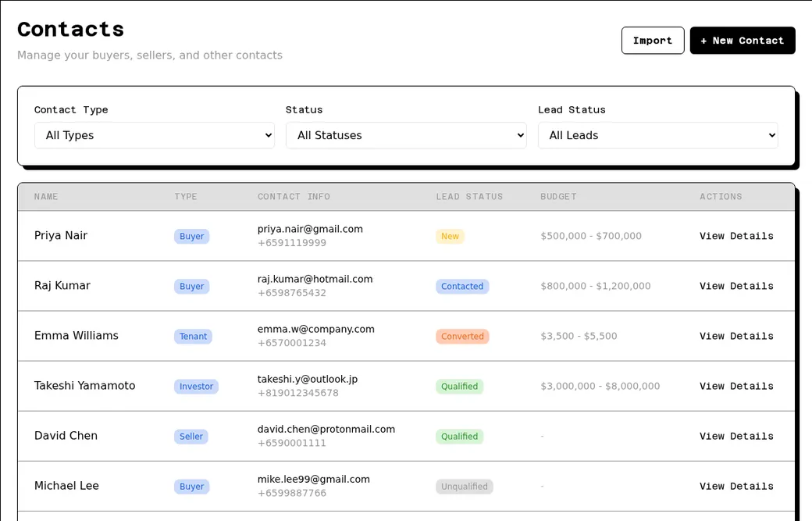Select the name Priya Nair
The width and height of the screenshot is (812, 521).
coord(61,236)
